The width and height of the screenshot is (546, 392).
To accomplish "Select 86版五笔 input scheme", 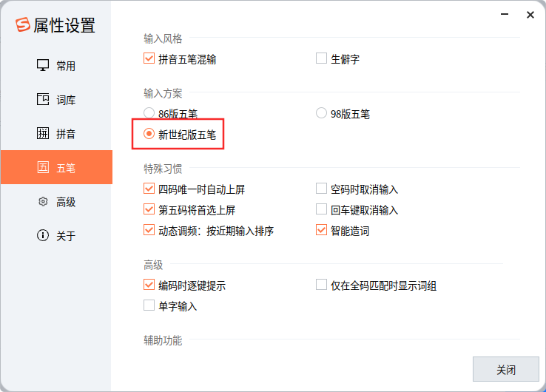I will (x=149, y=114).
